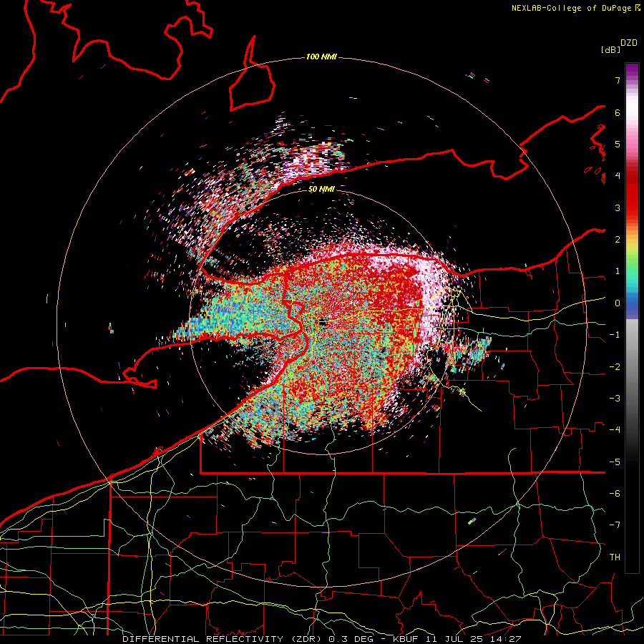Click the DZD product label above color bar
Screen dimensions: 644x644
pyautogui.click(x=628, y=43)
